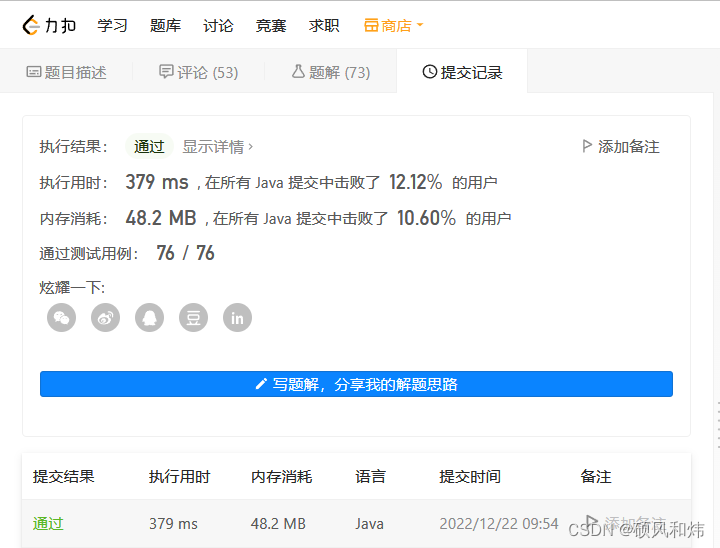The width and height of the screenshot is (720, 548).
Task: Click the 执行用时 column header
Action: [x=179, y=477]
